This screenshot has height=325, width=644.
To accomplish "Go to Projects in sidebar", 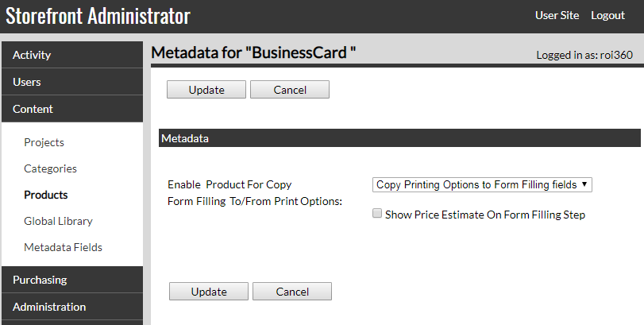I will pyautogui.click(x=44, y=142).
